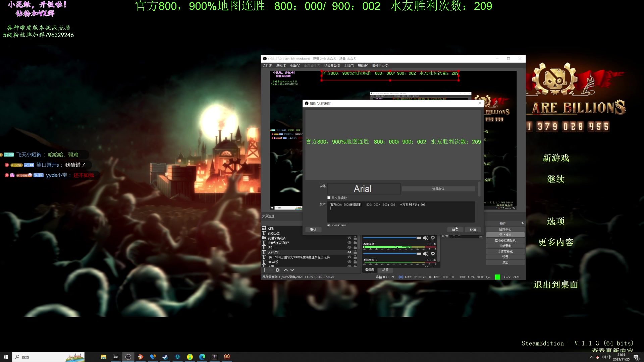Show the 中世纪亿万僵尸 source
This screenshot has height=362, width=644.
coord(349,243)
